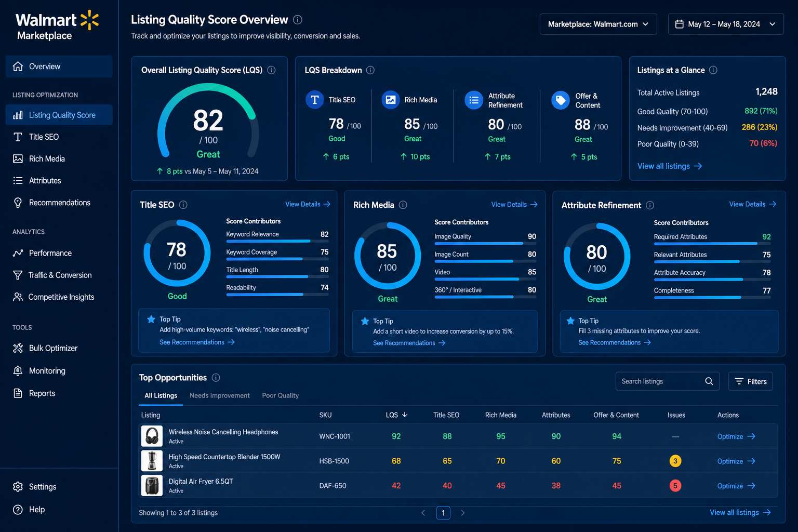798x532 pixels.
Task: Click the Walmart spark logo
Action: pyautogui.click(x=89, y=20)
